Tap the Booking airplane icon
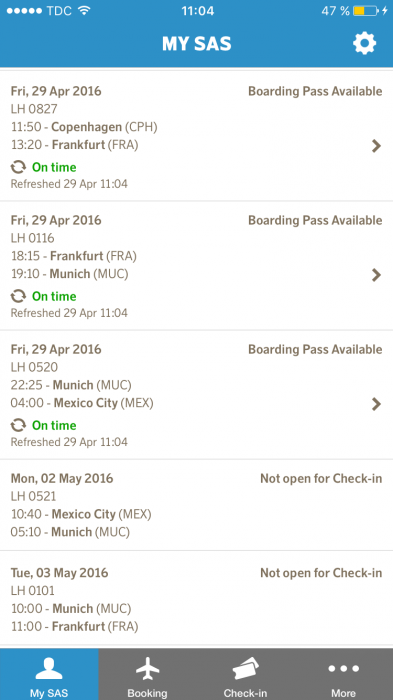The height and width of the screenshot is (700, 393). [147, 670]
